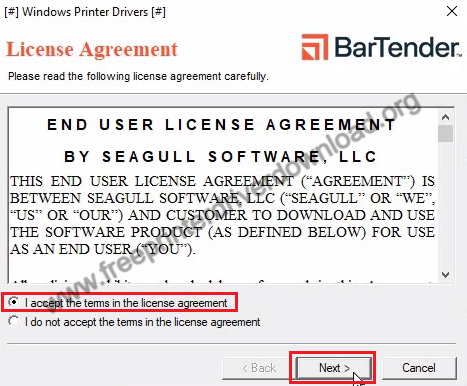Close the Windows Printer Drivers dialog
467x386 pixels.
pyautogui.click(x=452, y=12)
